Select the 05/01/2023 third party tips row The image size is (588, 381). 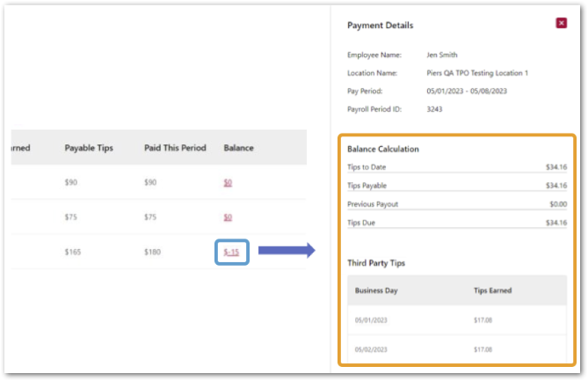pos(456,319)
